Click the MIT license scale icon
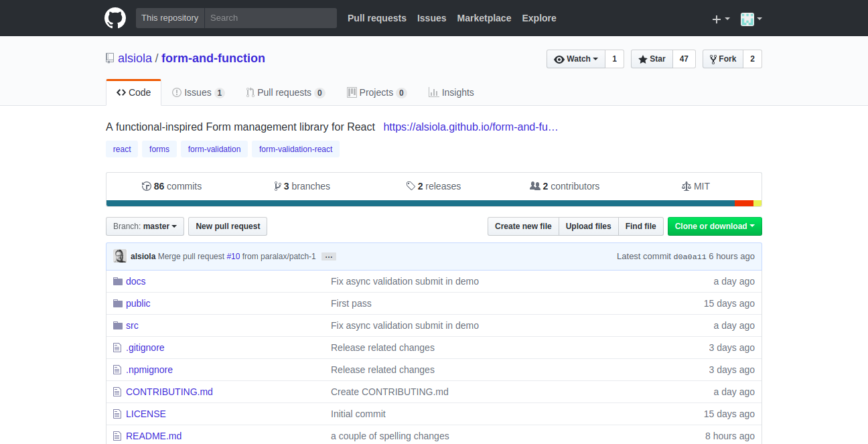Image resolution: width=868 pixels, height=444 pixels. [686, 186]
